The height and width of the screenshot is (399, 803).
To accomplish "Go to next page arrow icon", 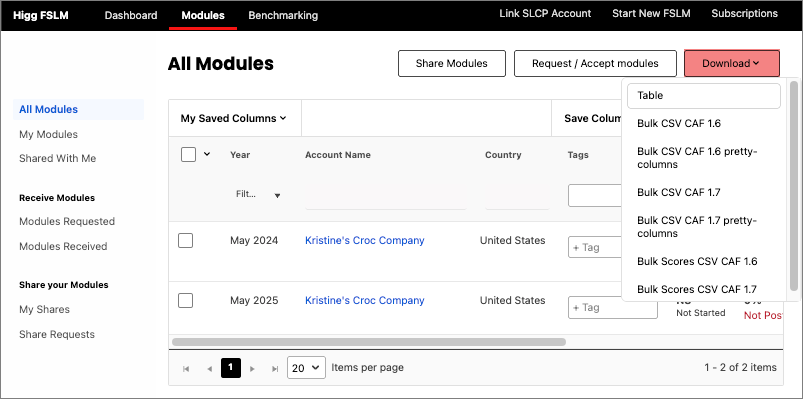I will click(252, 368).
